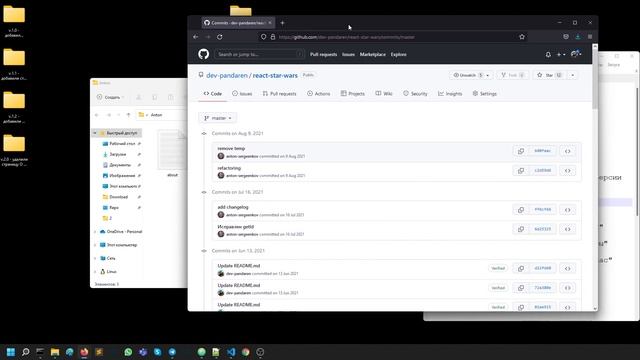Open the GitHub page vertical scrollbar
Viewport: 640px width, 360px height.
[x=595, y=78]
